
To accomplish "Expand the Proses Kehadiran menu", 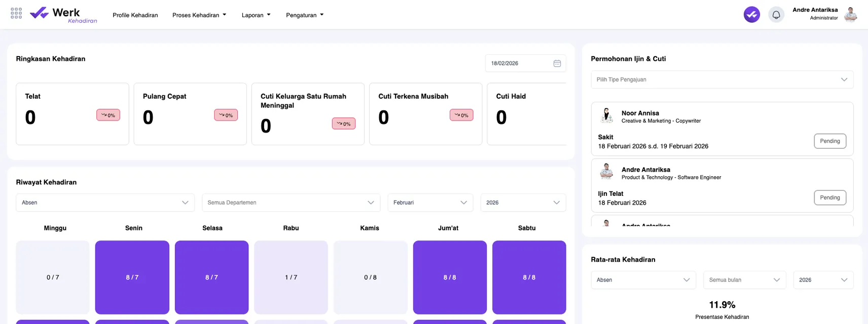I will click(x=199, y=15).
